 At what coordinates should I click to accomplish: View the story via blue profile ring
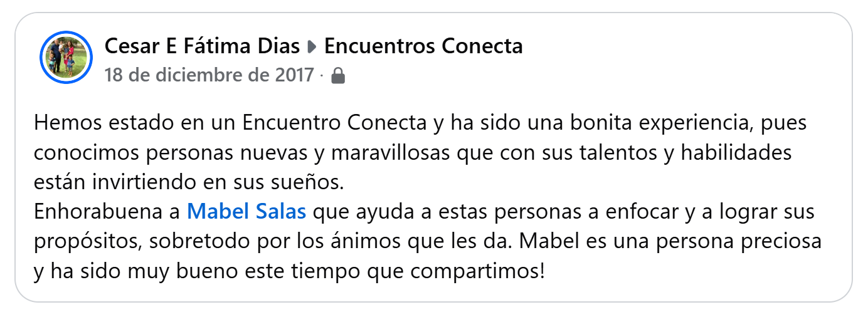tap(66, 57)
